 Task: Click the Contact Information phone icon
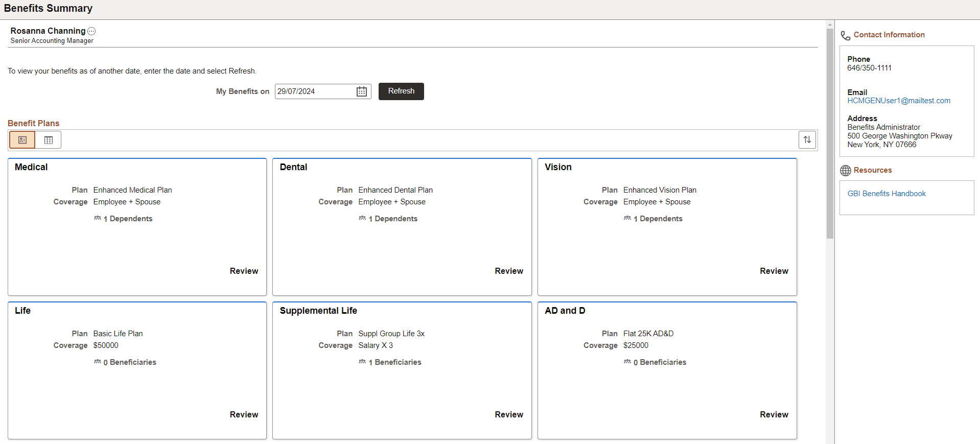(846, 35)
